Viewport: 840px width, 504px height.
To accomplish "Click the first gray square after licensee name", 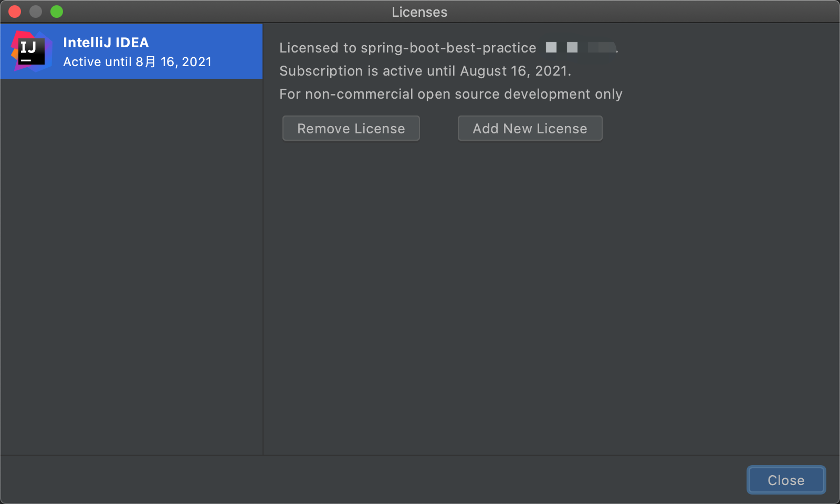I will coord(551,47).
